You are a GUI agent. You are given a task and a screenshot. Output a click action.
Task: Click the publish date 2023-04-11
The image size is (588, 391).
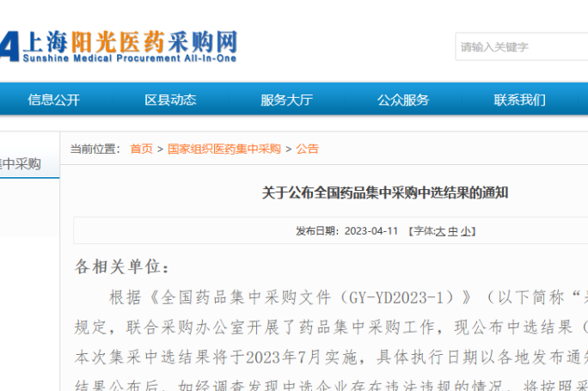pyautogui.click(x=371, y=231)
